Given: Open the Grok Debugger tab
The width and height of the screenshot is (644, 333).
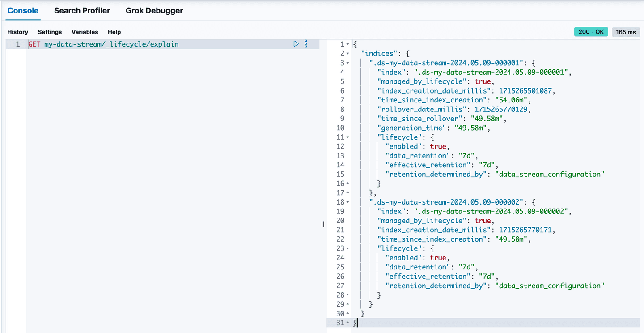Looking at the screenshot, I should 154,10.
